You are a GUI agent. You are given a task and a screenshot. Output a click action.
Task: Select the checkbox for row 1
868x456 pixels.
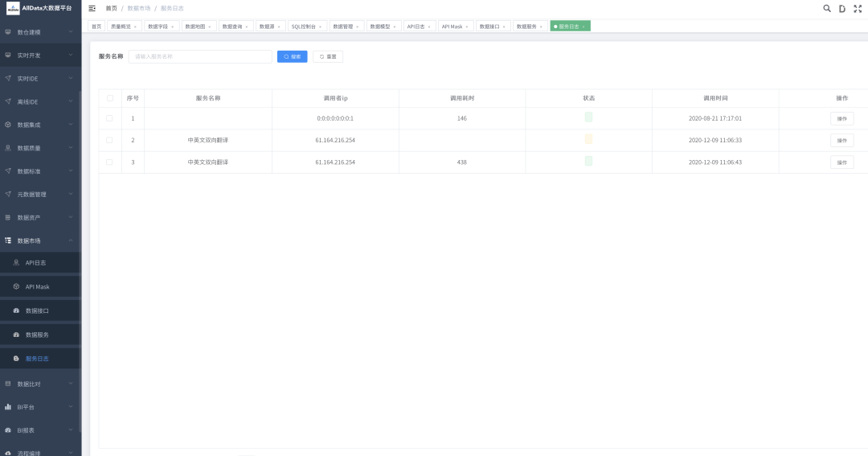[x=110, y=118]
